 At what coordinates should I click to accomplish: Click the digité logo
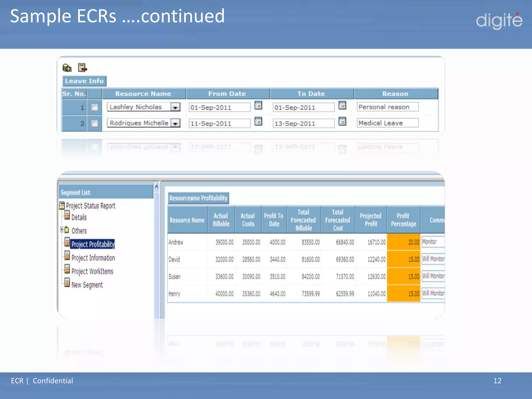point(499,21)
